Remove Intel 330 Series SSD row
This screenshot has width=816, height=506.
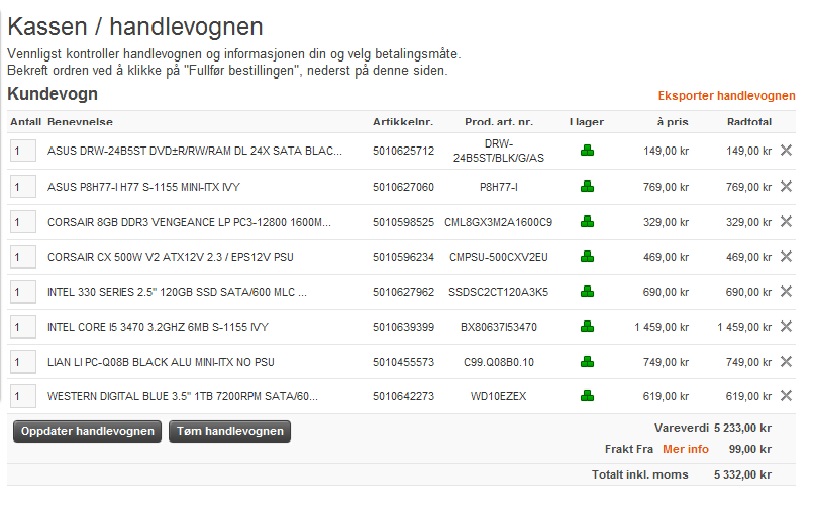click(x=786, y=292)
